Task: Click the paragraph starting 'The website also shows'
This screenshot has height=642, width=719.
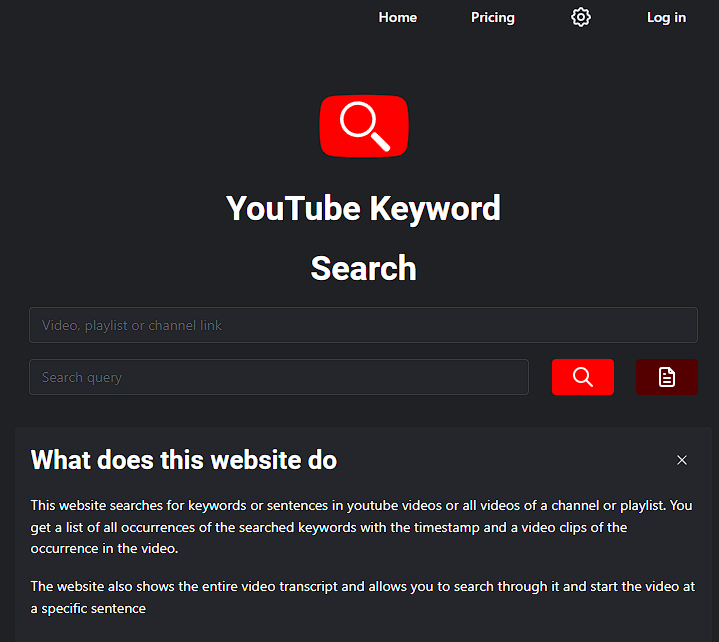Action: (x=362, y=598)
